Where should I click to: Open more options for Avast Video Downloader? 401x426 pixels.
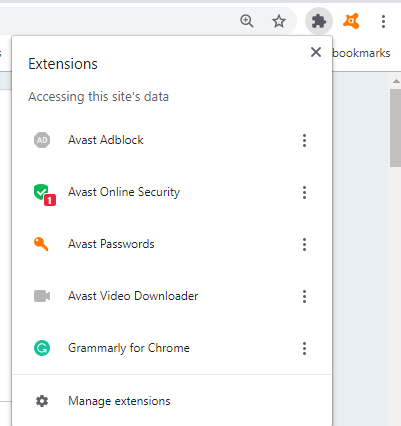tap(304, 296)
